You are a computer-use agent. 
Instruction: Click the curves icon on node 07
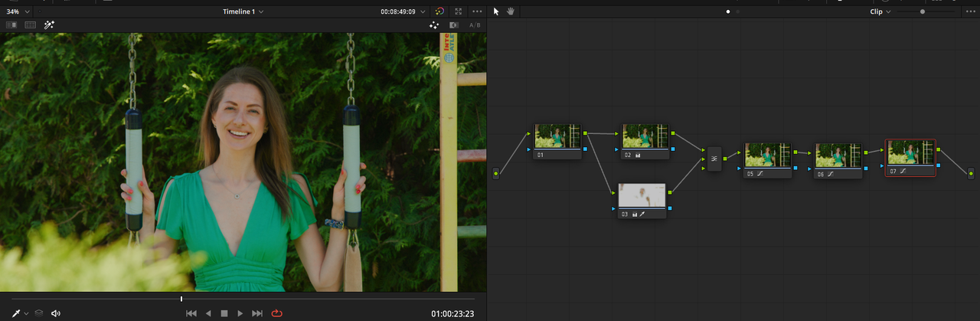coord(903,171)
